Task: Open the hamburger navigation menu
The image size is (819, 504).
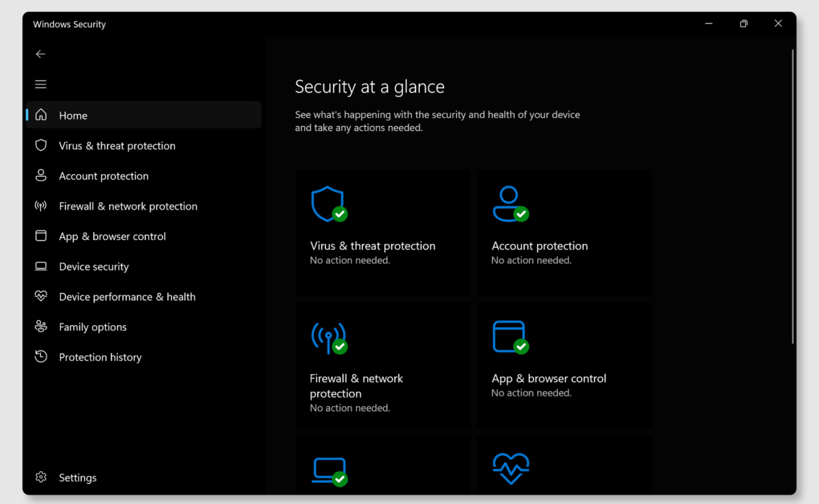Action: (40, 84)
